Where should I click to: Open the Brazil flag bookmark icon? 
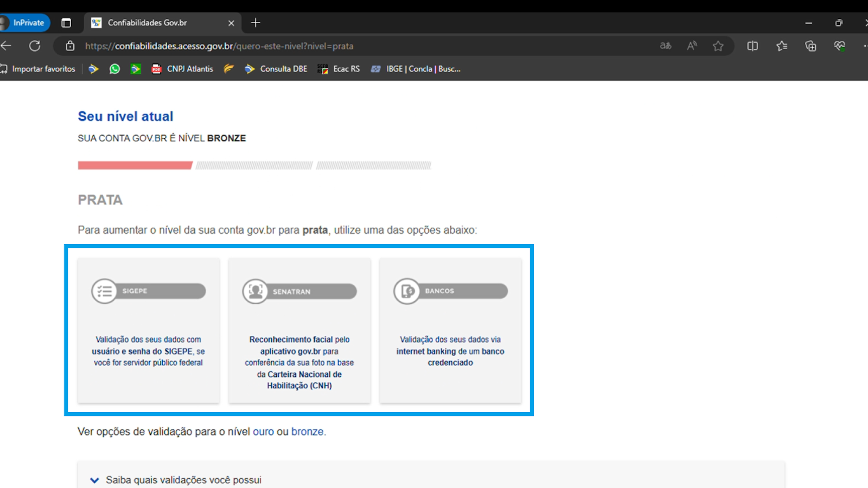(136, 69)
